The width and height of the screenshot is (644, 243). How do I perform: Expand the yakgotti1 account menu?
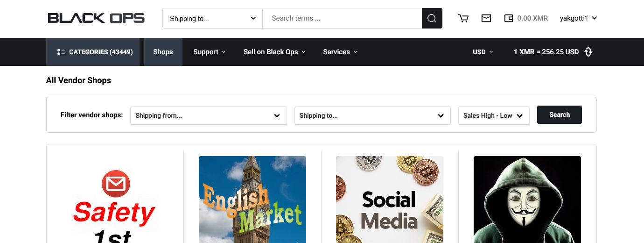[578, 18]
